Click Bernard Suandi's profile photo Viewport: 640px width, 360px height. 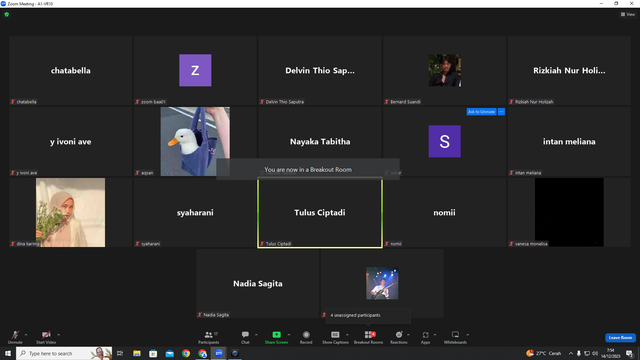444,70
